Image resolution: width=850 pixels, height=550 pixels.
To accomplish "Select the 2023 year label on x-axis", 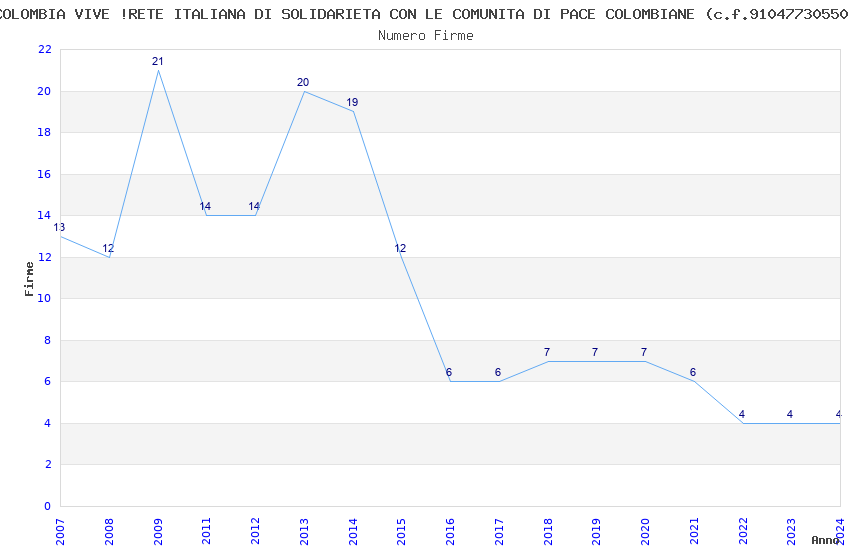I will (791, 531).
